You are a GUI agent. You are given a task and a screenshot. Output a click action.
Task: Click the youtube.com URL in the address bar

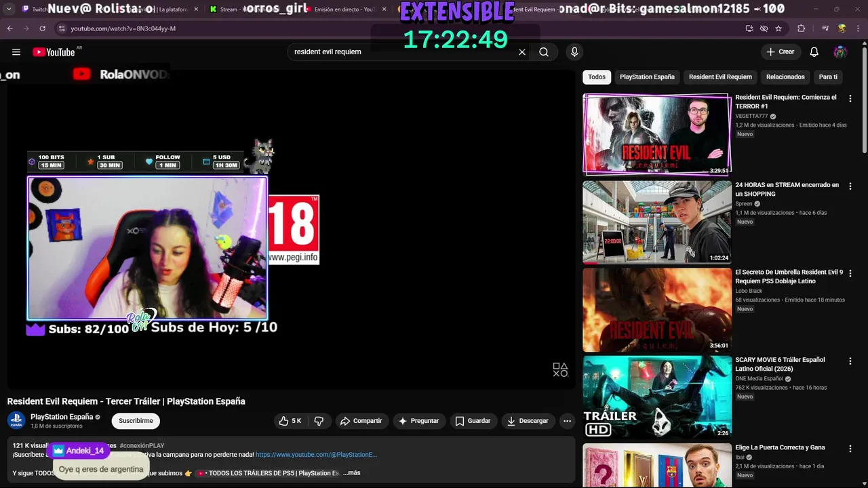coord(123,28)
